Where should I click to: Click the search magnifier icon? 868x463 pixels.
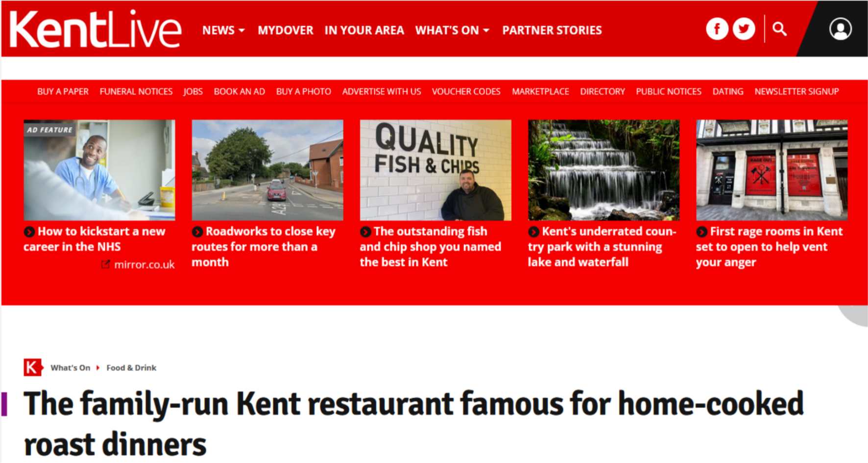(779, 29)
